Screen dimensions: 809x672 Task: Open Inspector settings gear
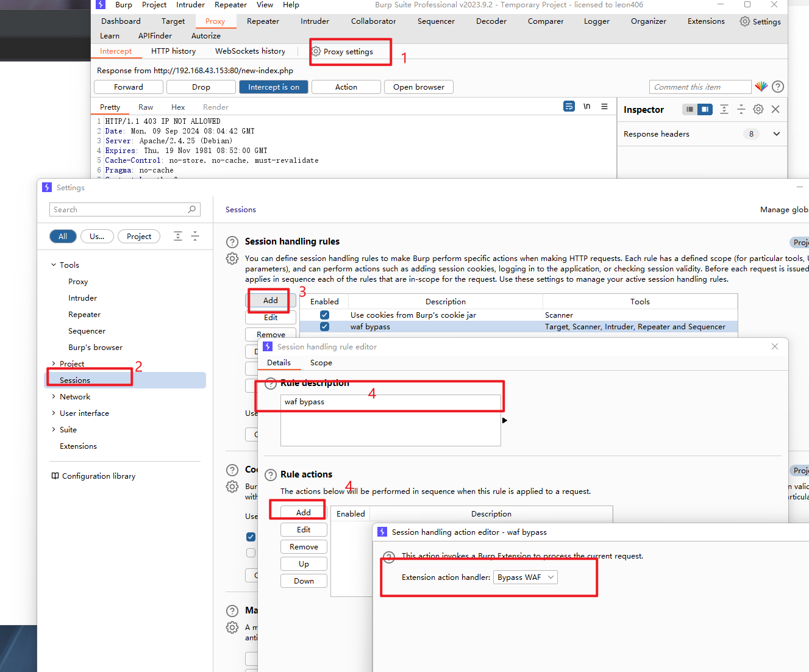click(758, 109)
